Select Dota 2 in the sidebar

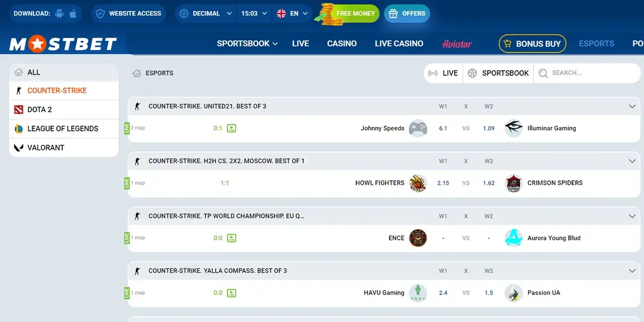coord(64,109)
